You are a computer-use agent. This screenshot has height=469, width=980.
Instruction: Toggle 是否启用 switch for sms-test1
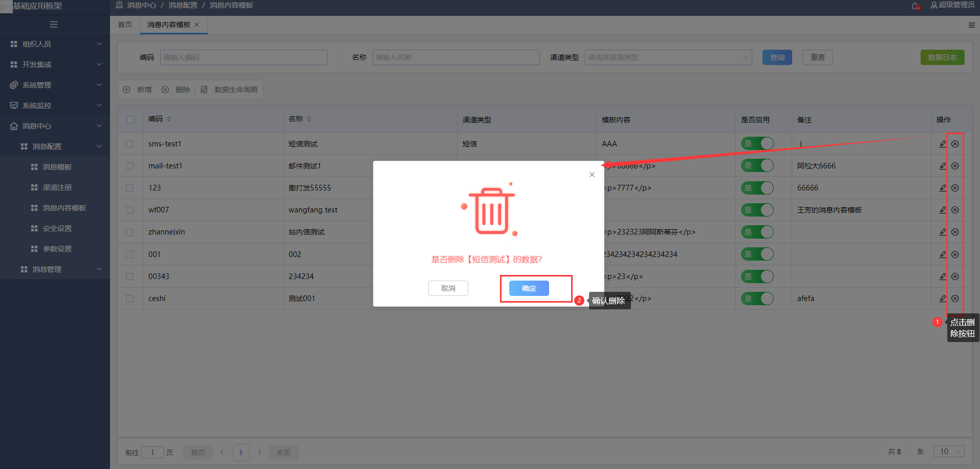point(757,144)
